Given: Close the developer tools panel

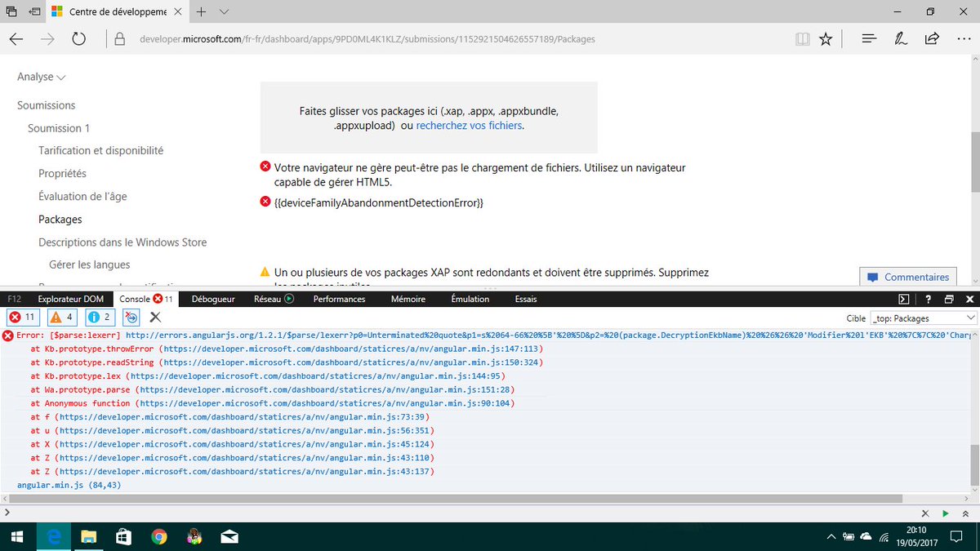Looking at the screenshot, I should [969, 299].
